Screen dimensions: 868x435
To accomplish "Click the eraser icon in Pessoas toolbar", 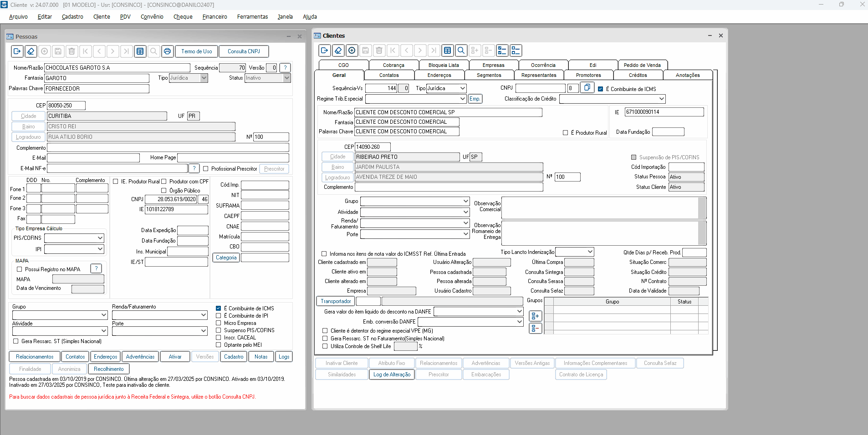I will (x=31, y=51).
